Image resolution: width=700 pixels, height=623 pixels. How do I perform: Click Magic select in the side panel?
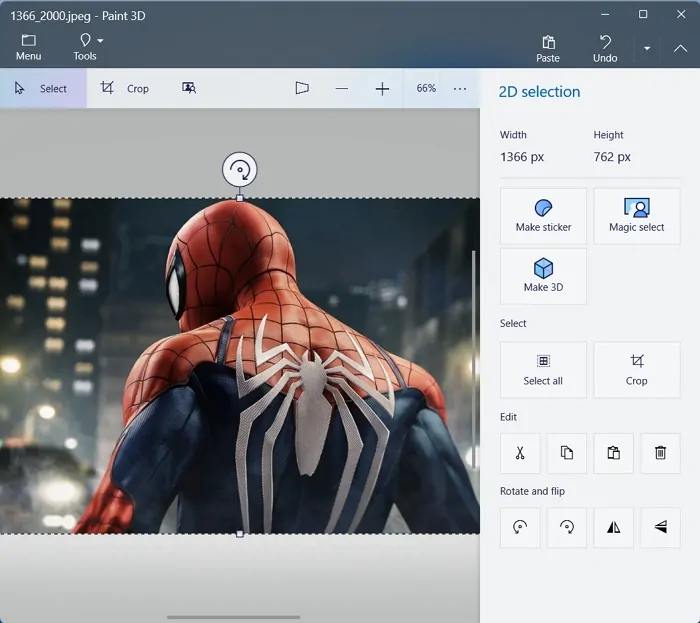[637, 216]
